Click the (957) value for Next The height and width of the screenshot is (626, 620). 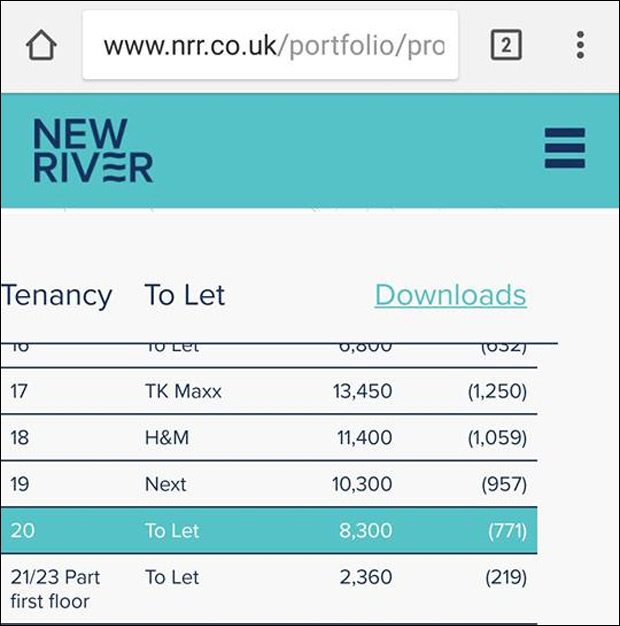coord(504,484)
